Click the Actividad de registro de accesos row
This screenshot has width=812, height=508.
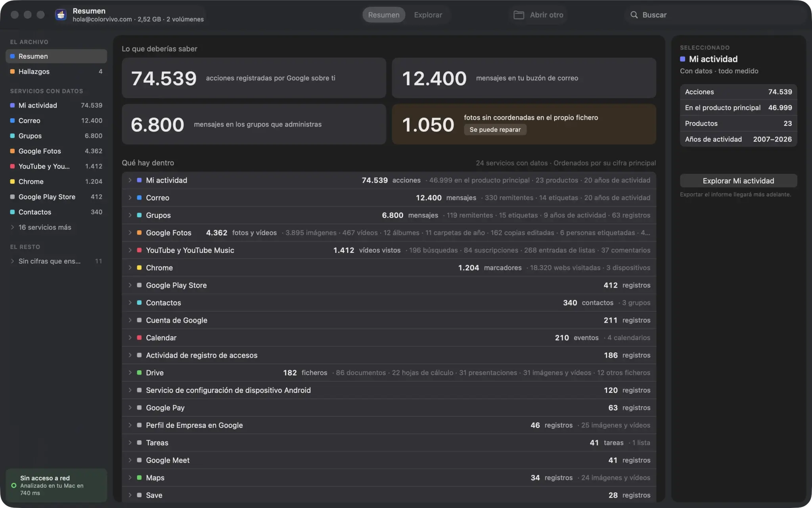click(x=389, y=355)
